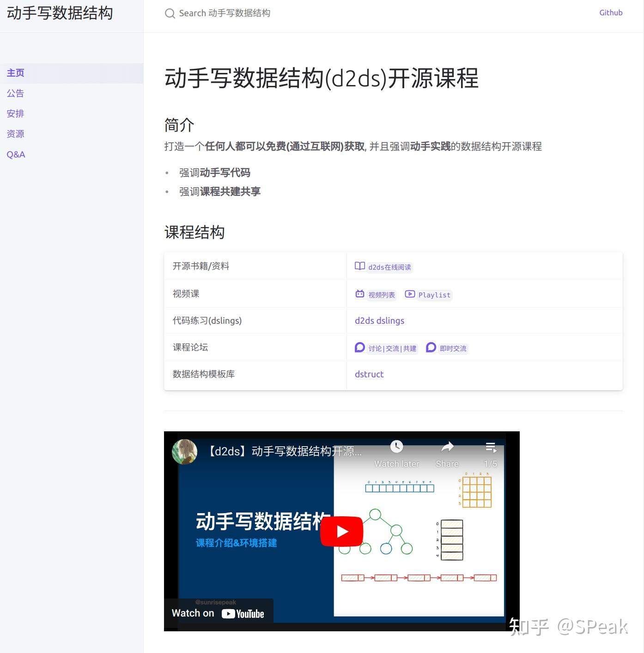
Task: Click the Share arrow icon on the video
Action: [446, 447]
